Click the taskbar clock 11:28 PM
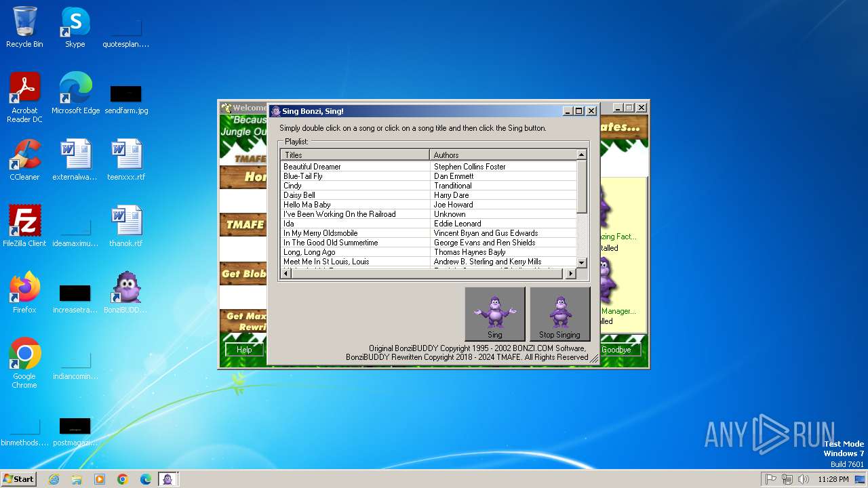 point(833,479)
